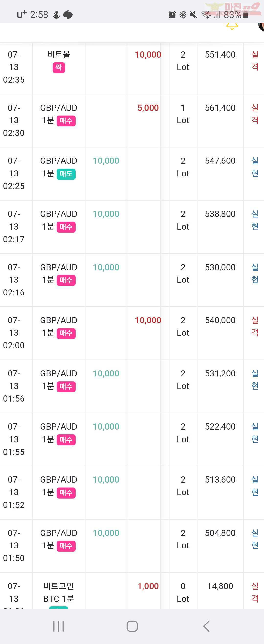Image resolution: width=264 pixels, height=644 pixels.
Task: Tap the Android recent apps icon
Action: [x=58, y=626]
